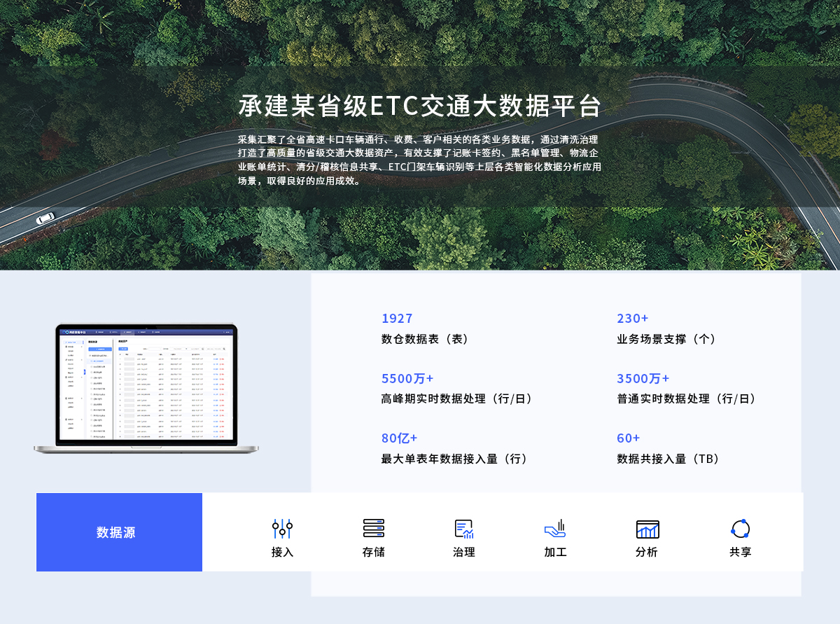Select the 80亿+ annual rows statistic
This screenshot has width=840, height=624.
(x=399, y=438)
